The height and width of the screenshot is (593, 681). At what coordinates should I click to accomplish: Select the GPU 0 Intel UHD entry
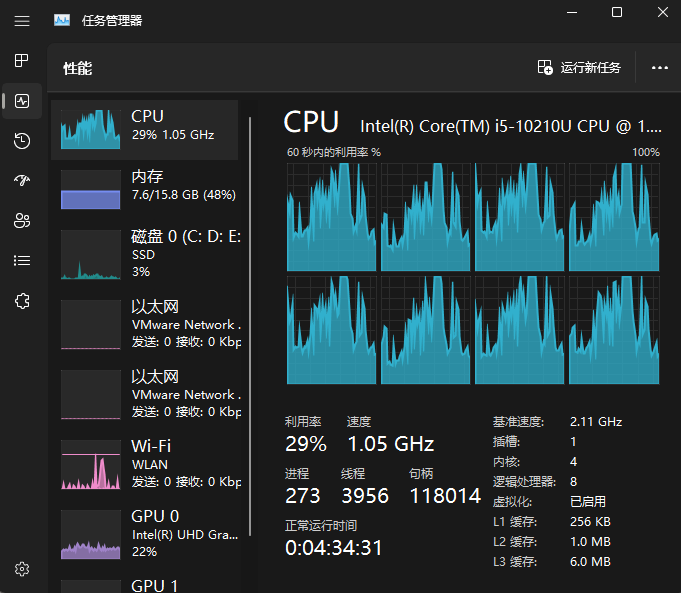[144, 534]
